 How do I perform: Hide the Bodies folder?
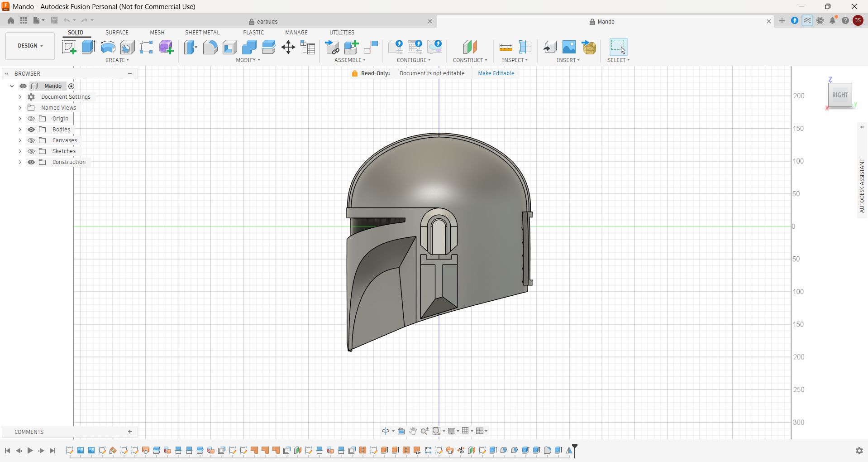[x=31, y=130]
